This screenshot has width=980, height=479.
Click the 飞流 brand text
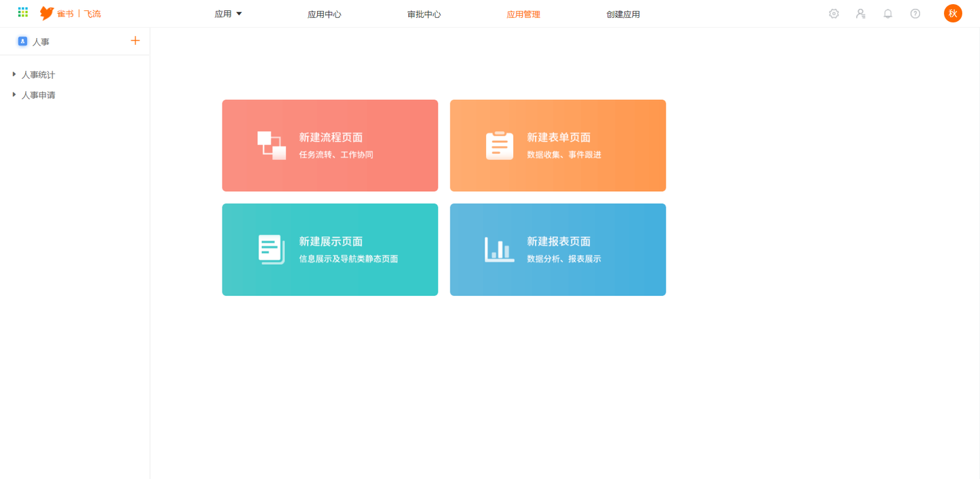(93, 14)
